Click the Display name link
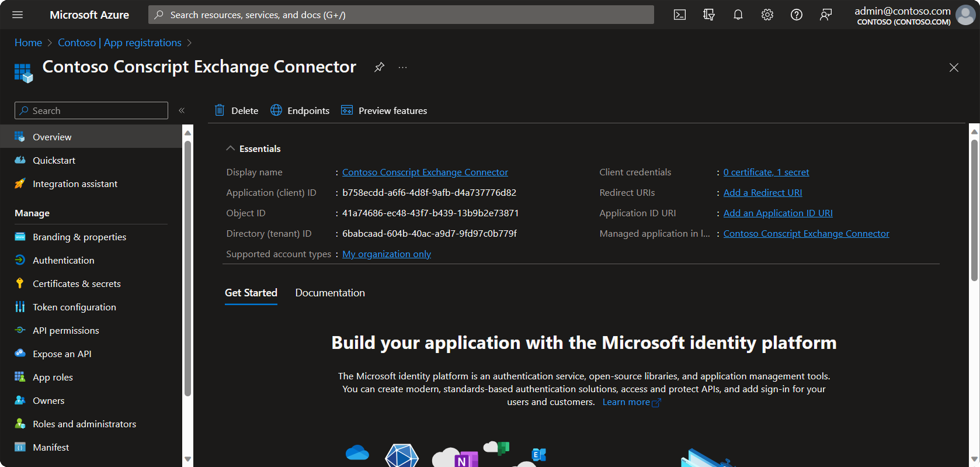The height and width of the screenshot is (467, 980). (425, 172)
